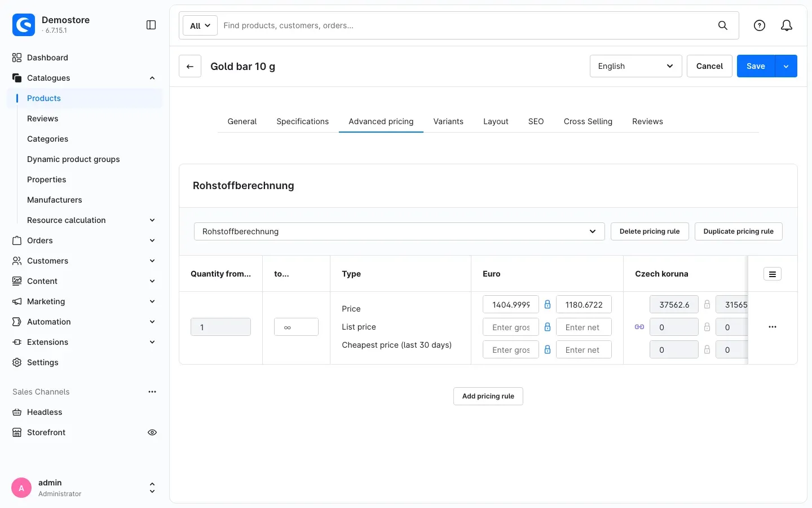
Task: Click Add pricing rule
Action: pos(488,396)
